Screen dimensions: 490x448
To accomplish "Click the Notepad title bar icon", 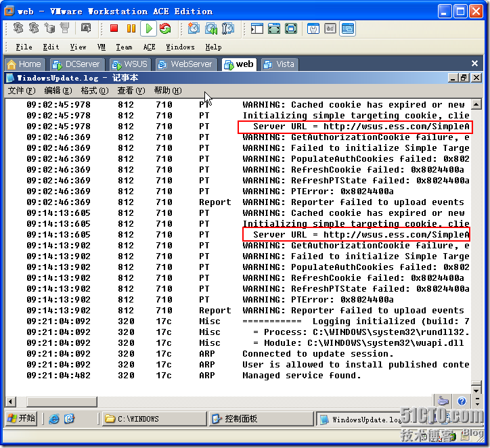I will click(x=10, y=78).
